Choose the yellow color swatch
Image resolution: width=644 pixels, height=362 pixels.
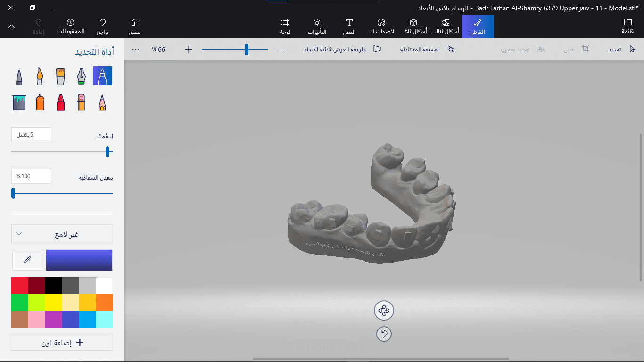(x=54, y=303)
